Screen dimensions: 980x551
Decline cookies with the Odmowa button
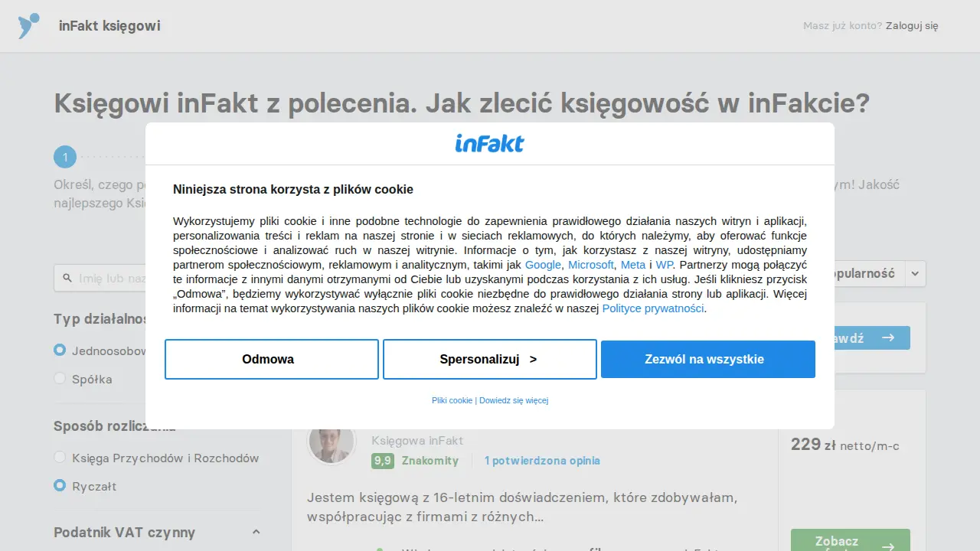[x=272, y=359]
